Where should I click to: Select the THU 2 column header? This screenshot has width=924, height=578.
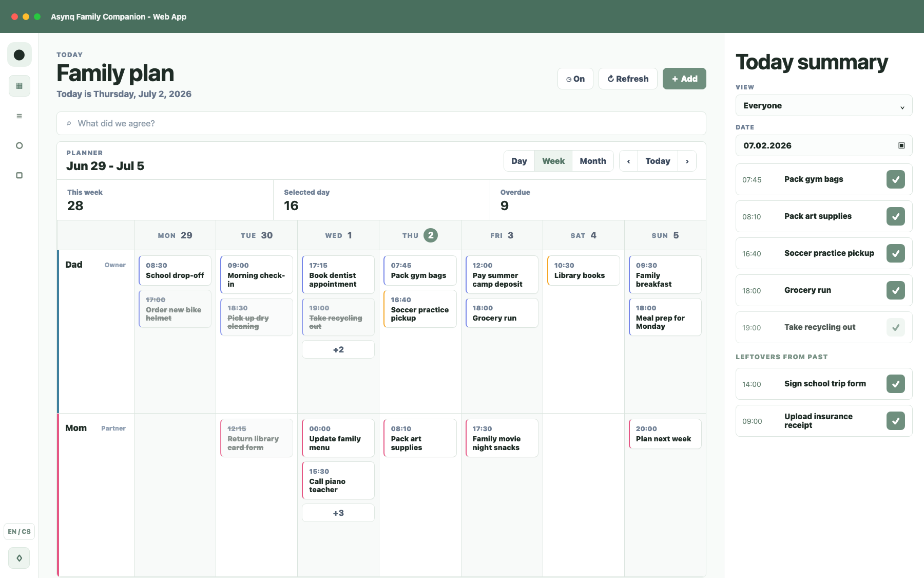pos(420,235)
